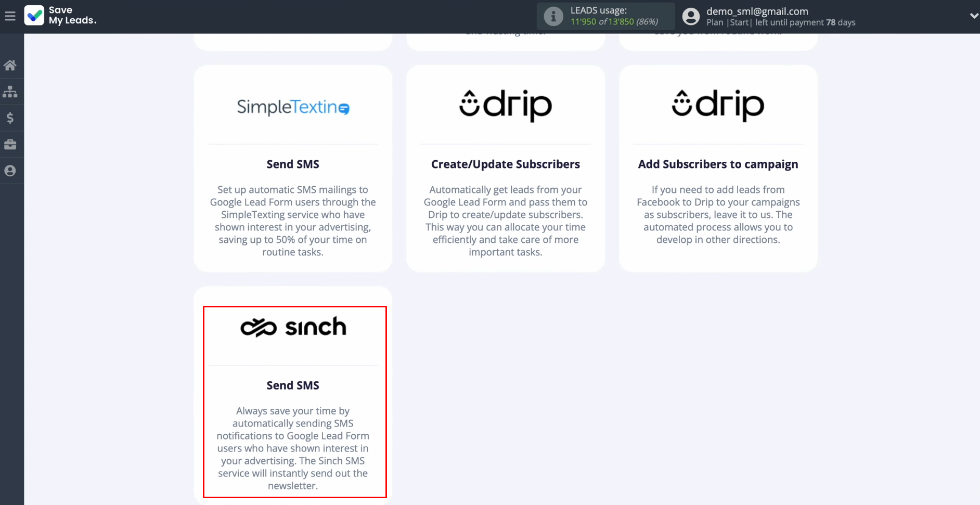Click the LEADS usage info icon

tap(553, 17)
